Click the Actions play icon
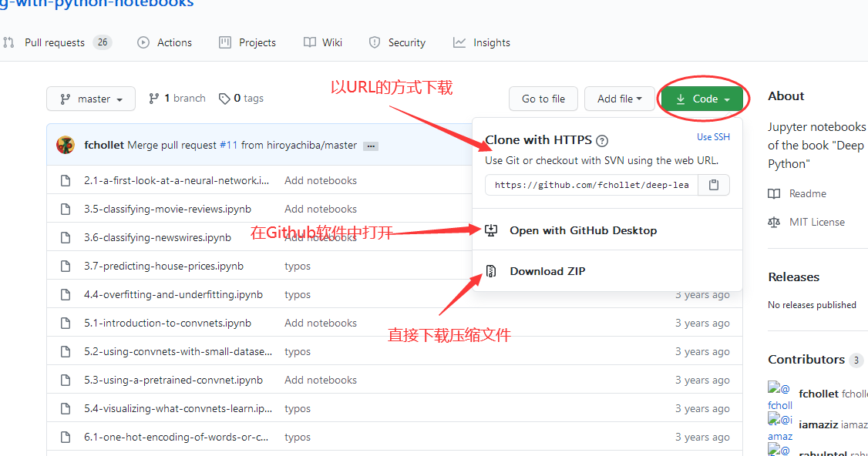Viewport: 868px width, 456px height. tap(143, 42)
